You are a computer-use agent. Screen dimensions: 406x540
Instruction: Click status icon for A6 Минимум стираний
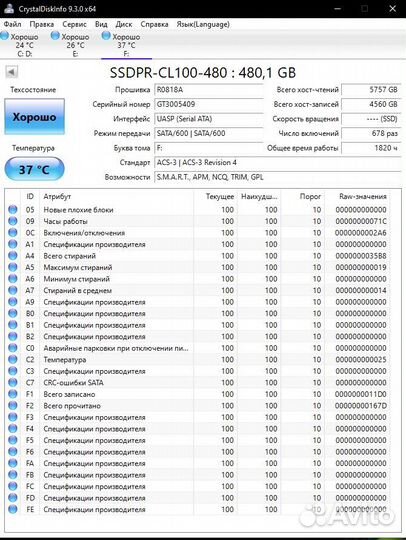[13, 279]
